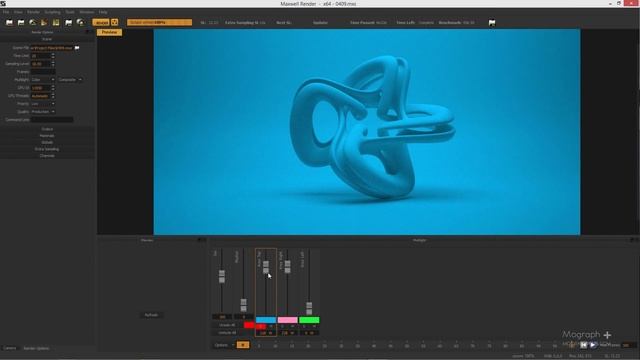Open the Render menu
Viewport: 640px width, 360px height.
33,12
